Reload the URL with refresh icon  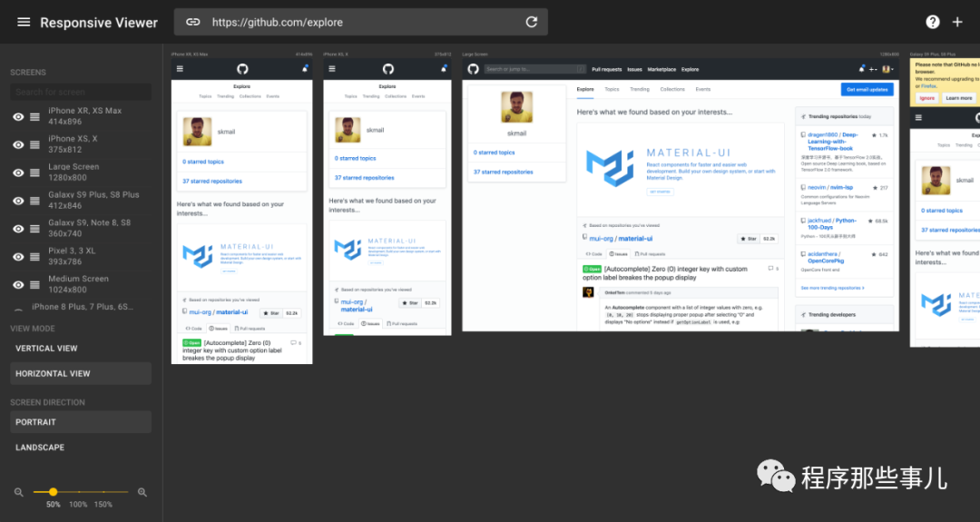coord(532,22)
